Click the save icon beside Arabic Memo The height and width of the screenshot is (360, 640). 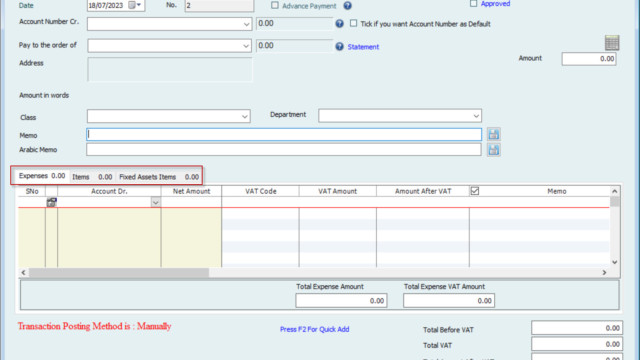[493, 150]
